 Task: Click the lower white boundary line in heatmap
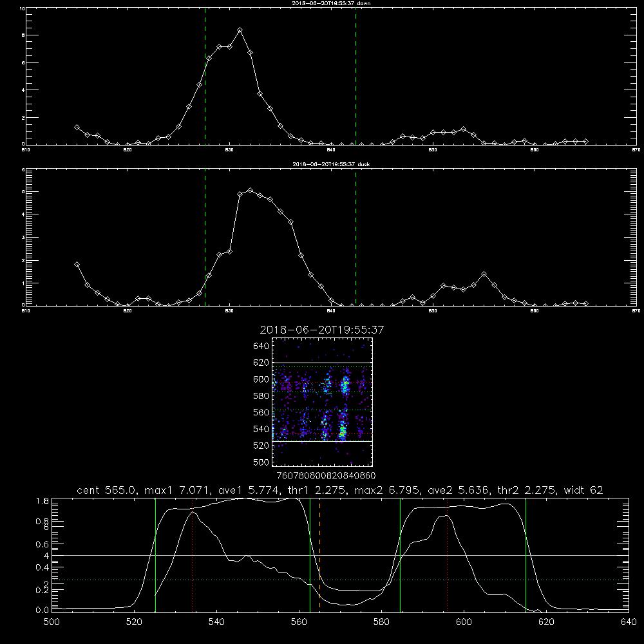pyautogui.click(x=323, y=441)
